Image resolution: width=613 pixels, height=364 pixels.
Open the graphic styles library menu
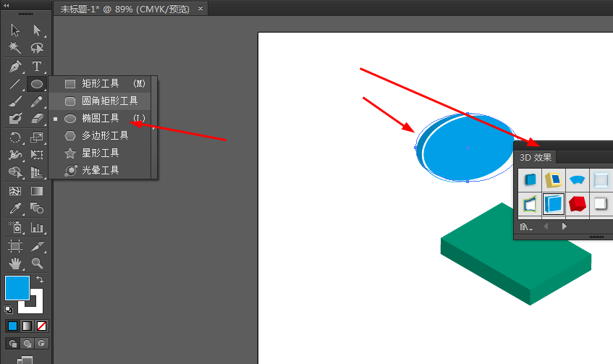526,227
